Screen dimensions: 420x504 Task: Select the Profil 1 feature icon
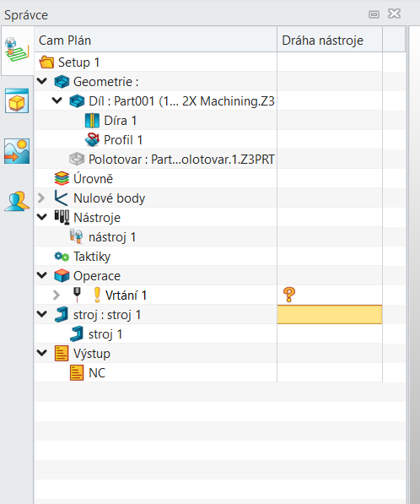point(92,140)
